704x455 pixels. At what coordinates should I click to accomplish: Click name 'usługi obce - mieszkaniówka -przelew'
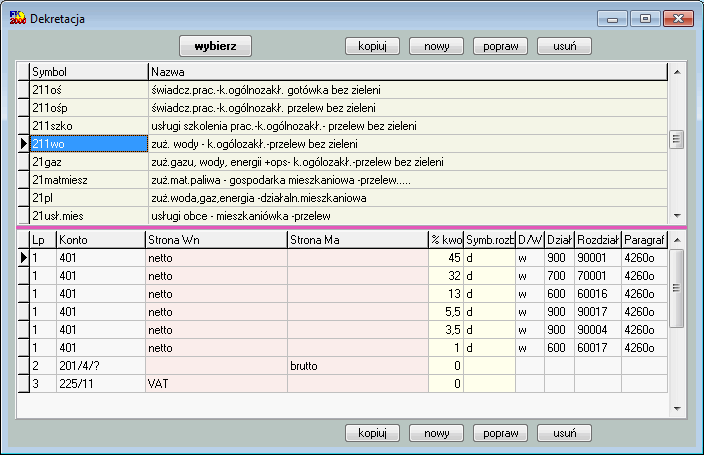point(241,216)
